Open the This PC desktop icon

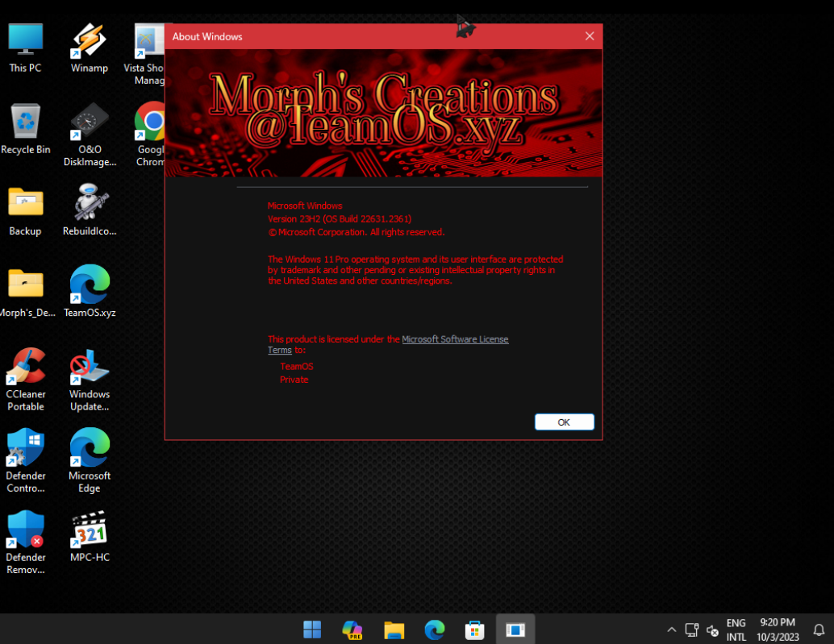click(x=25, y=48)
